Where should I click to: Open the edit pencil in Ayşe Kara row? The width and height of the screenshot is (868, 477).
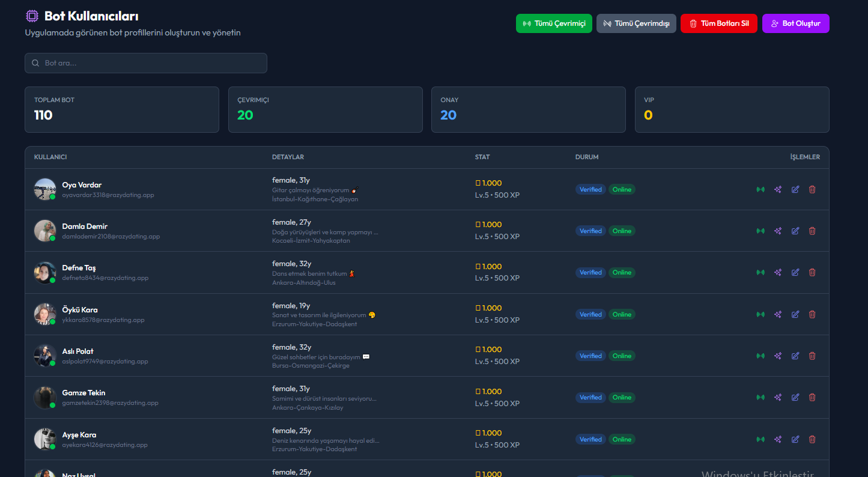[795, 439]
